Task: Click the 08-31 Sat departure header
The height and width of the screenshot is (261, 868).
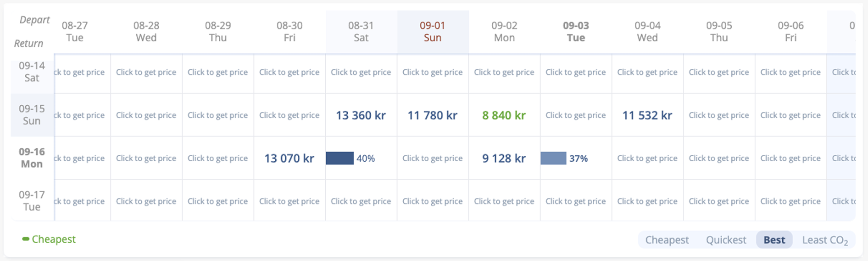Action: tap(361, 32)
